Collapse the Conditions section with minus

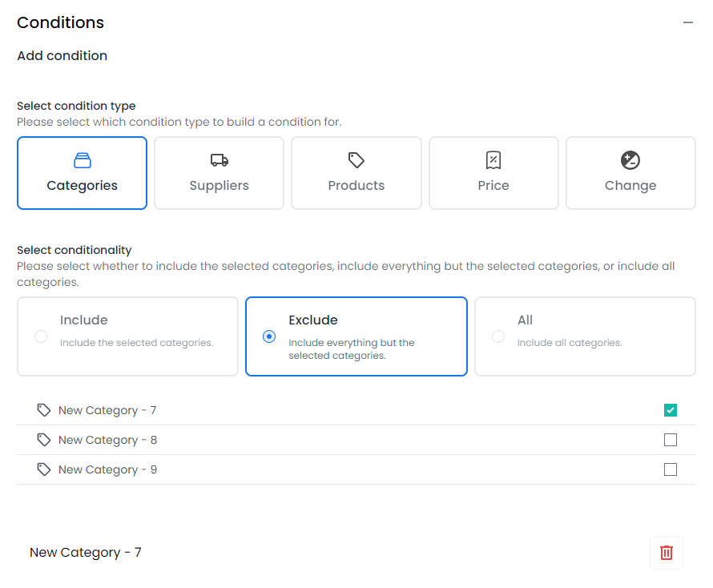[688, 22]
